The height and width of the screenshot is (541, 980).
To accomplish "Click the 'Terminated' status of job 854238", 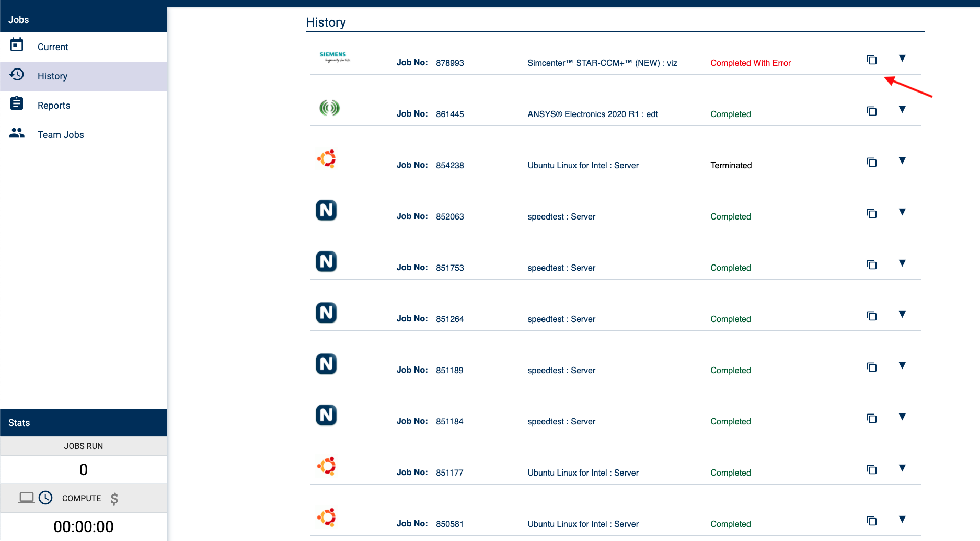I will pyautogui.click(x=731, y=165).
